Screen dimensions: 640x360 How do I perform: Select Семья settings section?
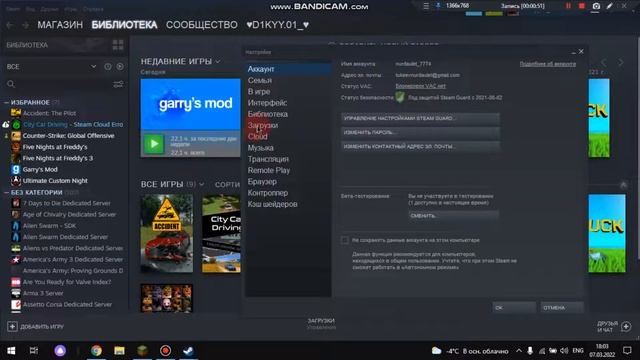[288, 80]
